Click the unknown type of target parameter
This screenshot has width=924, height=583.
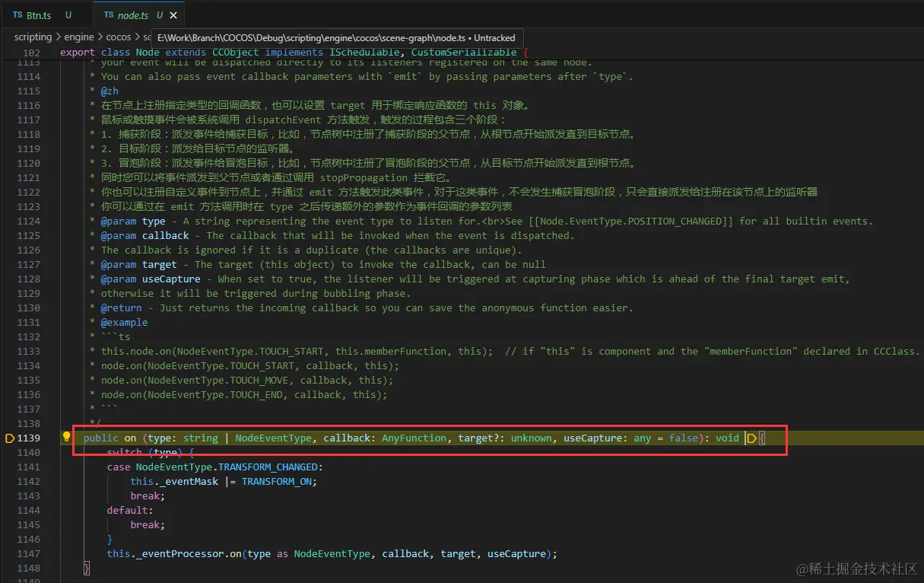tap(531, 438)
